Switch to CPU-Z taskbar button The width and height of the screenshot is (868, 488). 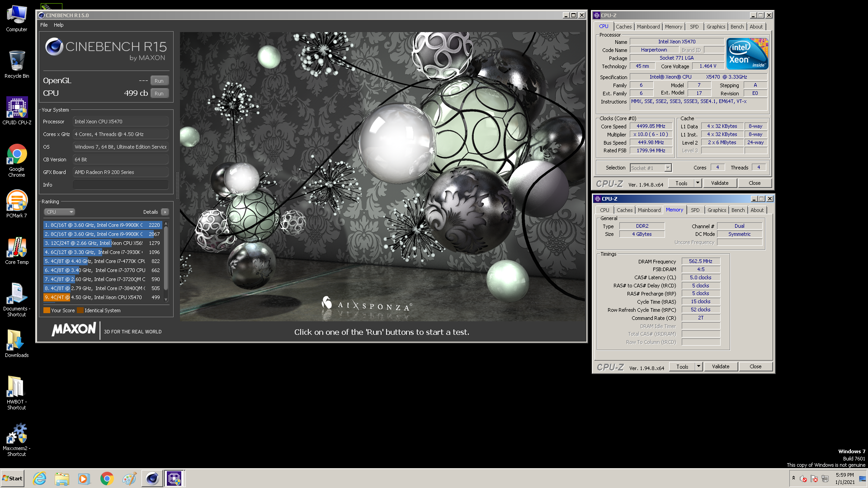(x=174, y=479)
